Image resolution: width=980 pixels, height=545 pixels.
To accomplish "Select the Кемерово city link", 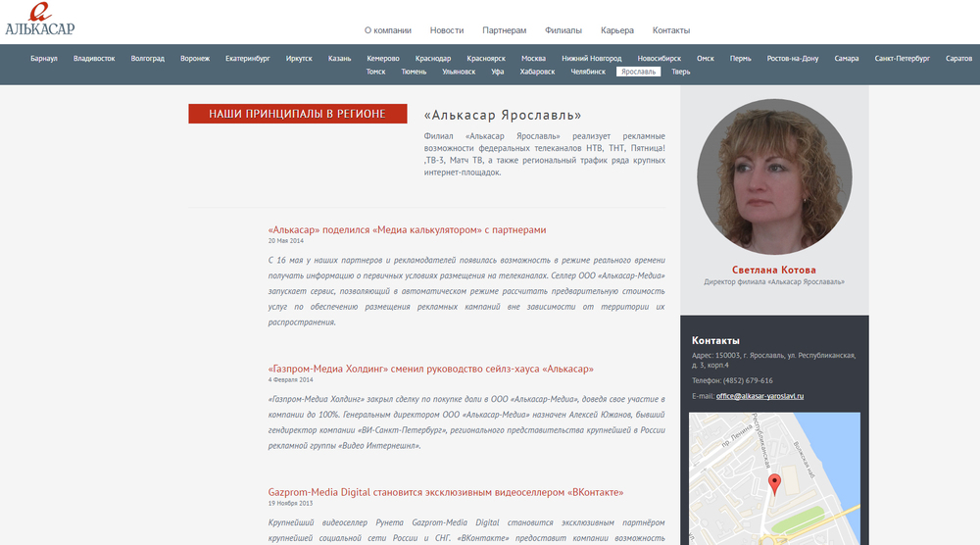I will (x=382, y=58).
